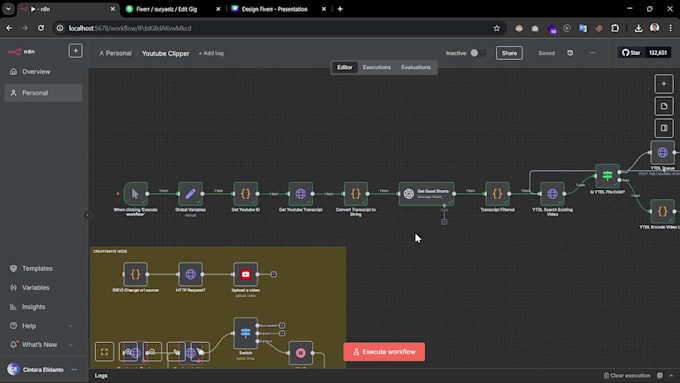Open Templates in the sidebar
The width and height of the screenshot is (680, 383).
click(43, 268)
